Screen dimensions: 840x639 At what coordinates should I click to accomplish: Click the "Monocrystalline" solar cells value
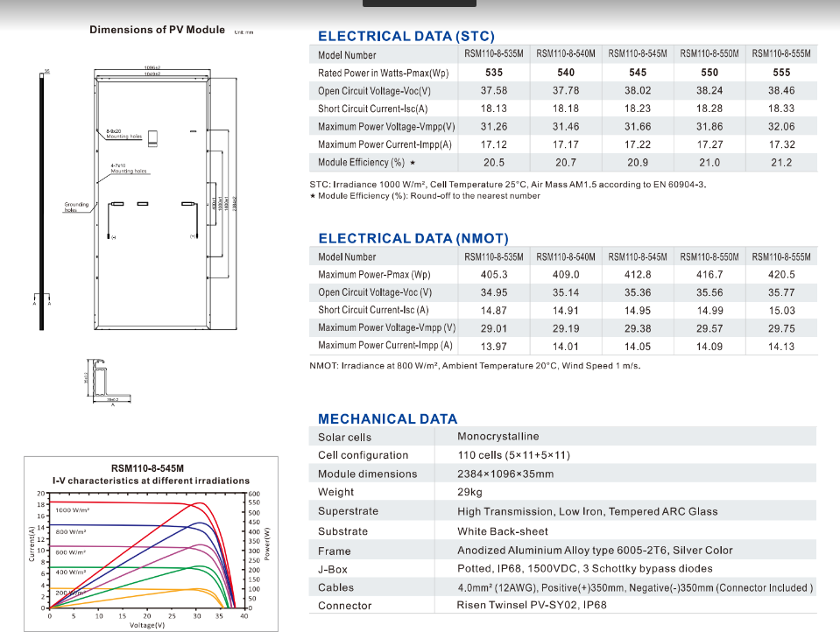pyautogui.click(x=498, y=436)
